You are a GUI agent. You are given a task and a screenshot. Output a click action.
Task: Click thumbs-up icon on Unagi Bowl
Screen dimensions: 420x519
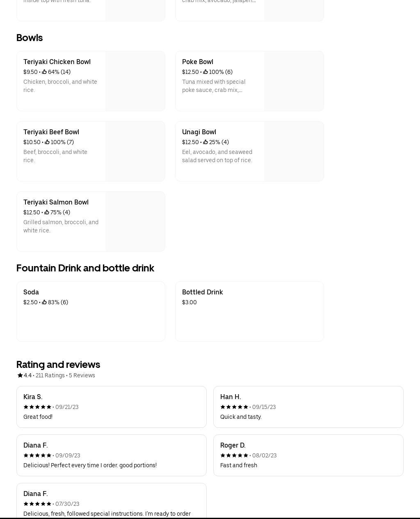click(x=205, y=142)
